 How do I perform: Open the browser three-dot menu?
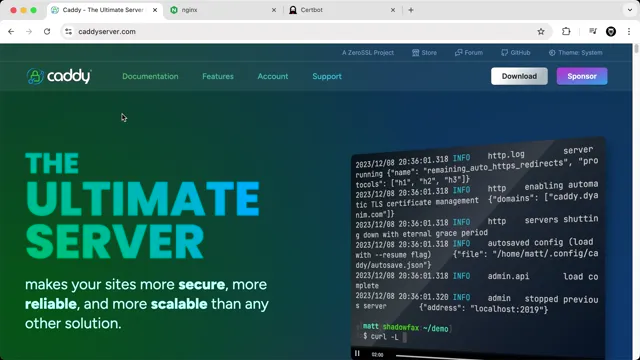pos(629,31)
